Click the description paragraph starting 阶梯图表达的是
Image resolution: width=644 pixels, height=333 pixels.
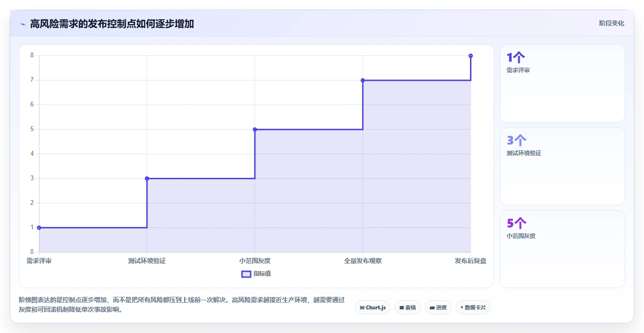pos(182,305)
